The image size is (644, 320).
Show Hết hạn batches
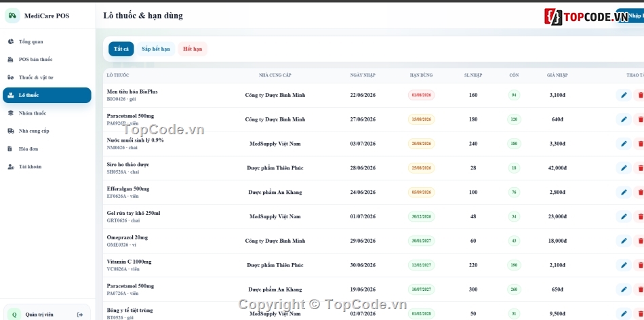[193, 49]
